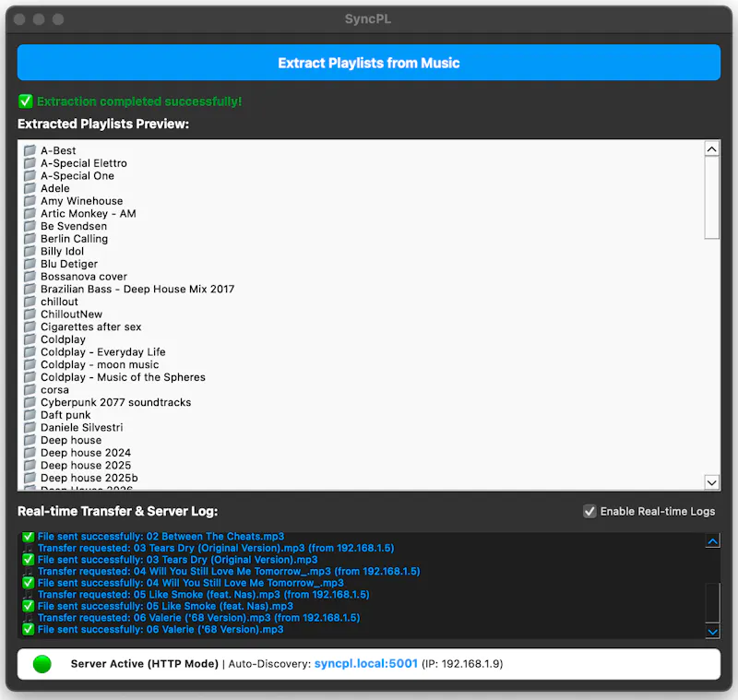738x700 pixels.
Task: Select the Billy Idol playlist name
Action: [62, 251]
